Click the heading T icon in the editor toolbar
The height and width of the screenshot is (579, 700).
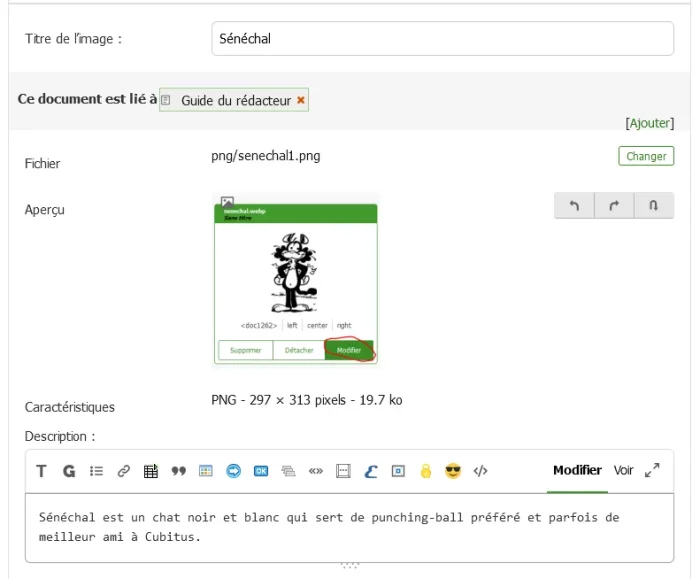41,471
